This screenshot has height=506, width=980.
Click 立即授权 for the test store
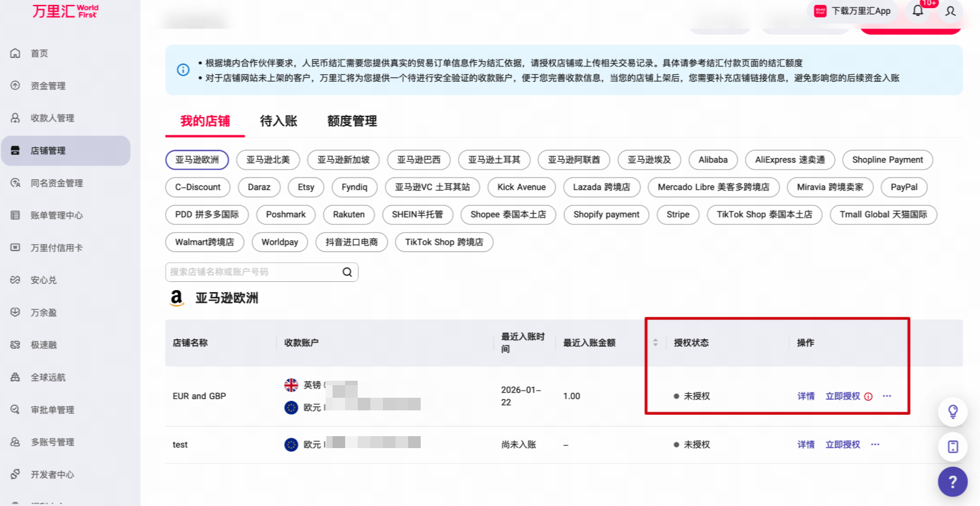point(843,444)
